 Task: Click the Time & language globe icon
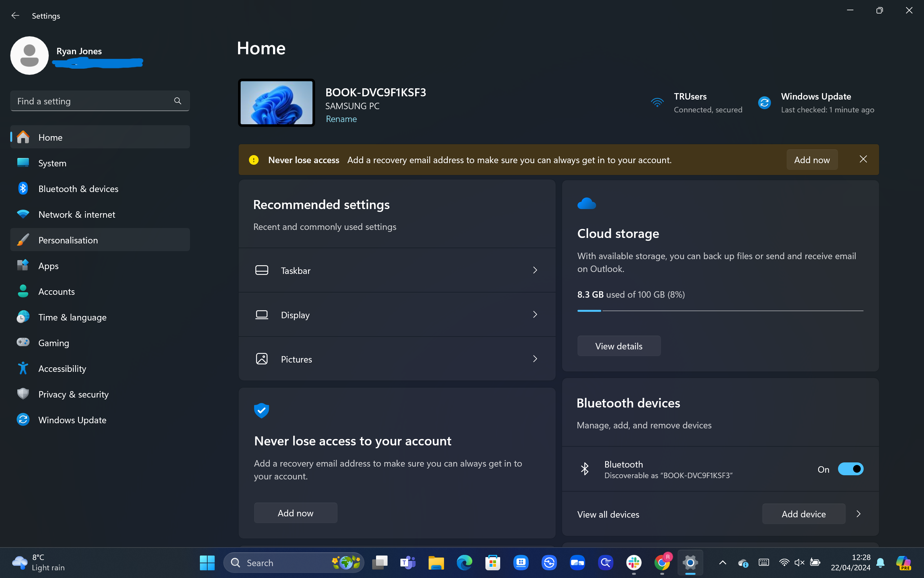point(23,317)
